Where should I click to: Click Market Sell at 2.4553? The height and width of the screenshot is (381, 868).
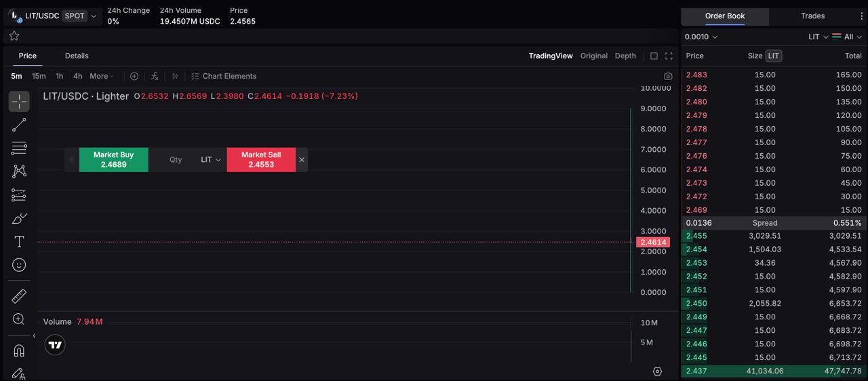coord(261,159)
